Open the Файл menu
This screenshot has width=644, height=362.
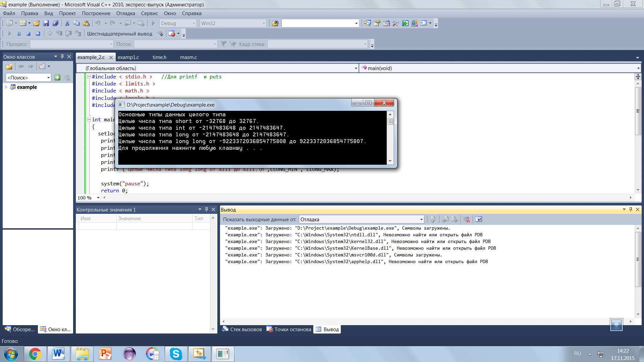click(9, 13)
